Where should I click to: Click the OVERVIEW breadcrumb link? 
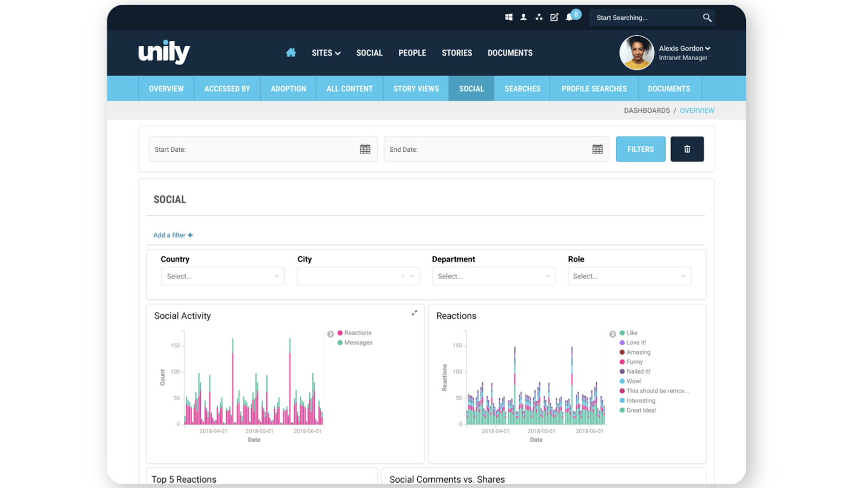(697, 111)
